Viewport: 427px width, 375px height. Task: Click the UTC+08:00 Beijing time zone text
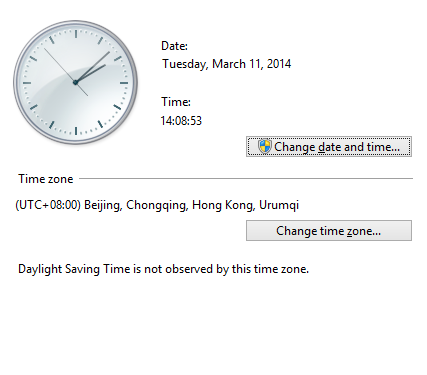(x=157, y=205)
